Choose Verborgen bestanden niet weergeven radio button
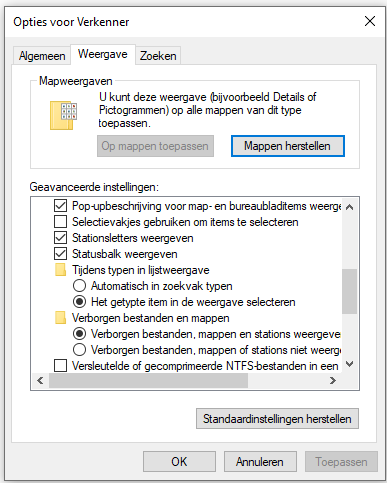Screen dimensions: 387x483 (x=79, y=350)
